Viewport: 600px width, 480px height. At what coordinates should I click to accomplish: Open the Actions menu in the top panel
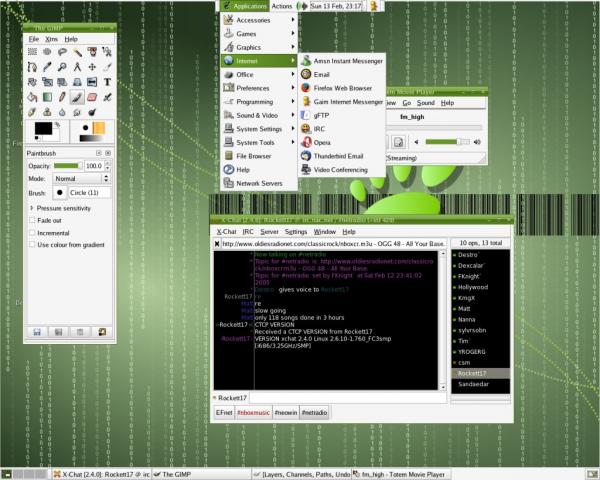click(x=282, y=6)
